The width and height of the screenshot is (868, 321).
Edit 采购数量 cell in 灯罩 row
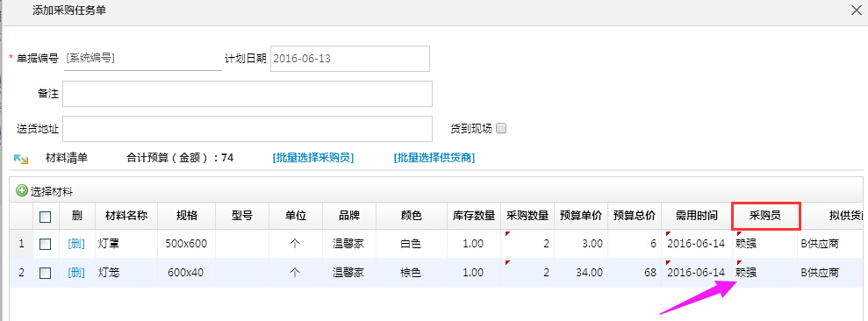click(527, 244)
